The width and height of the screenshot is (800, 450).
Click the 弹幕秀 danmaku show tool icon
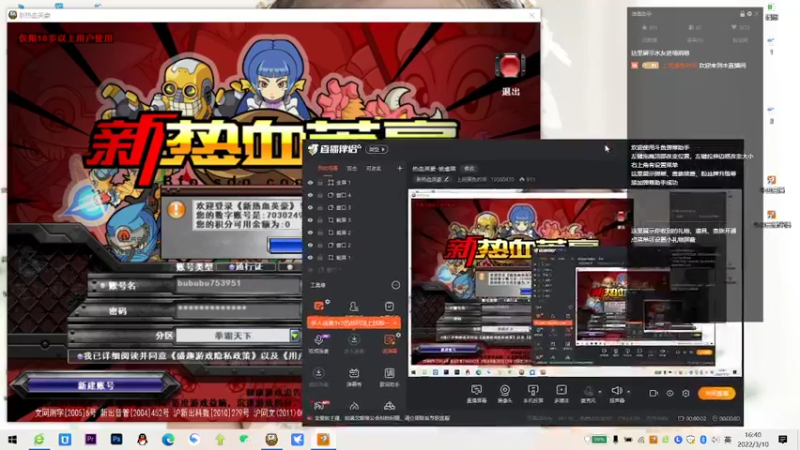(x=354, y=374)
